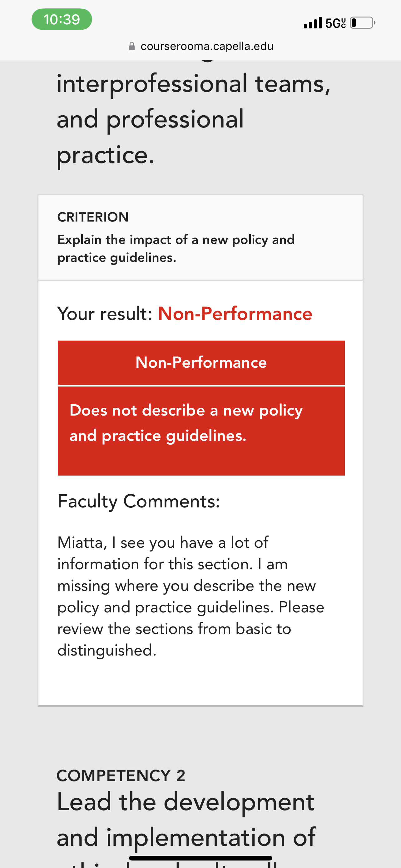Screen dimensions: 401x868
Task: Tap the faculty comment paragraph addressed to Miatta
Action: pyautogui.click(x=191, y=596)
